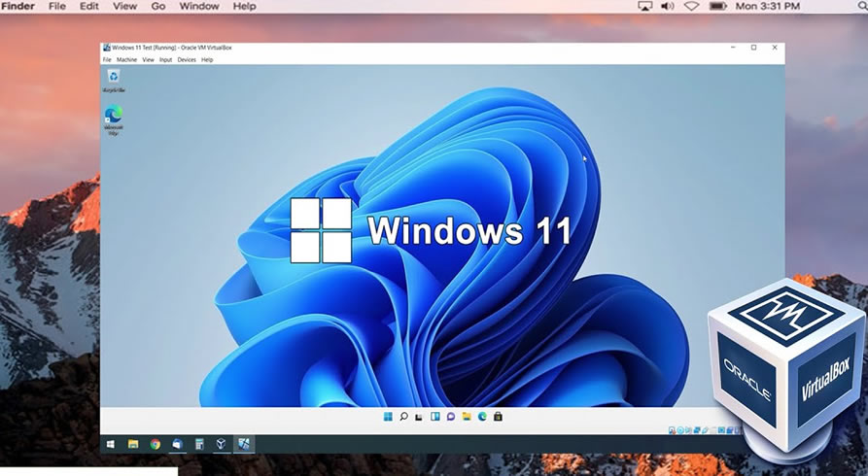Open the Wi-Fi status menu
The image size is (868, 476).
[x=691, y=6]
